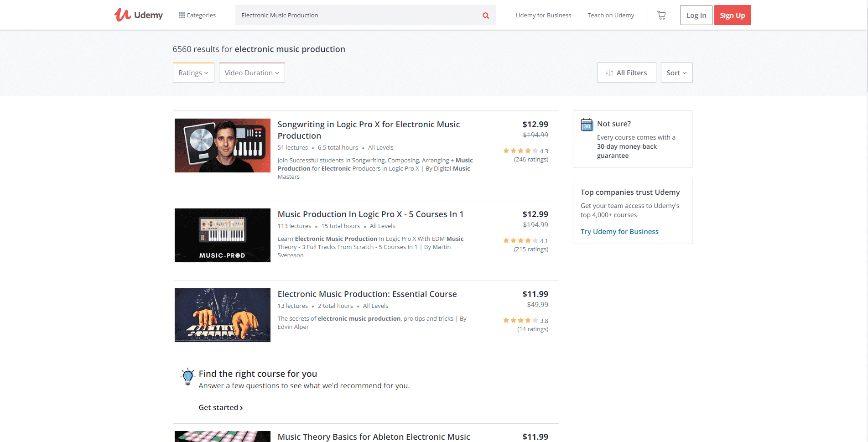Click the 30-day calendar guarantee icon
868x442 pixels.
[587, 125]
